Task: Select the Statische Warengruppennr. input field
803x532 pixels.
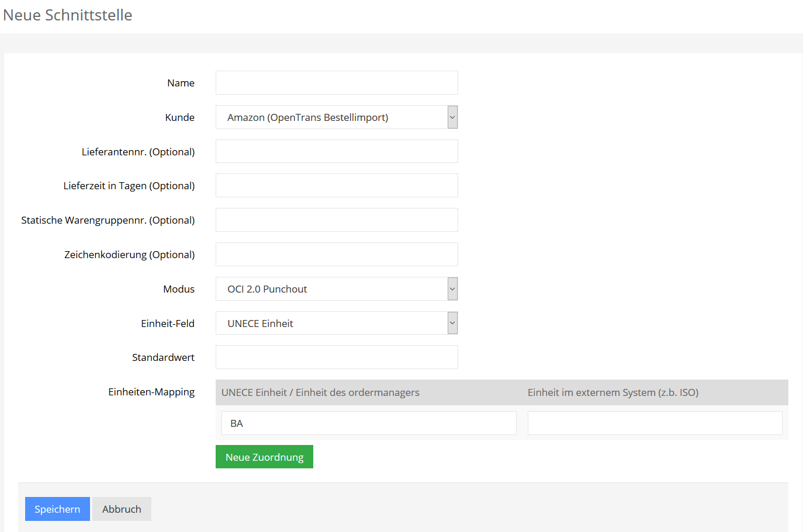Action: [x=337, y=220]
